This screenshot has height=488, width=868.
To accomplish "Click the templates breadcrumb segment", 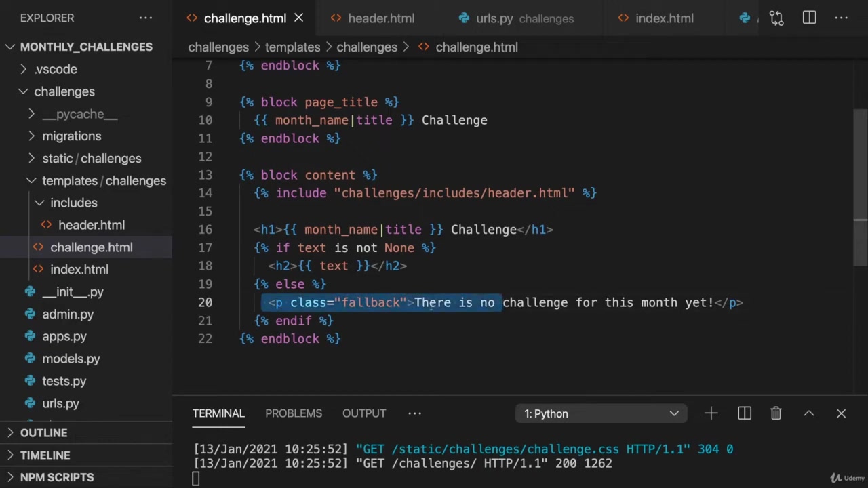I will click(292, 47).
